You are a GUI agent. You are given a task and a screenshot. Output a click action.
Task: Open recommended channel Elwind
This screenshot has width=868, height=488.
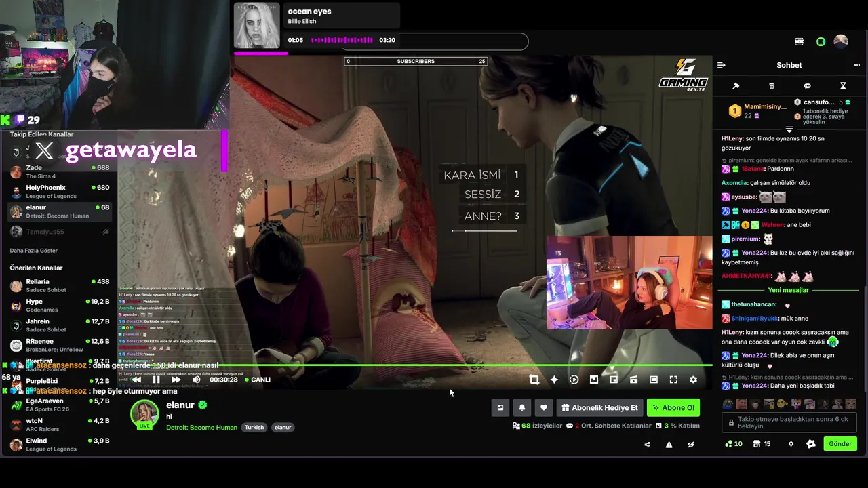point(60,445)
